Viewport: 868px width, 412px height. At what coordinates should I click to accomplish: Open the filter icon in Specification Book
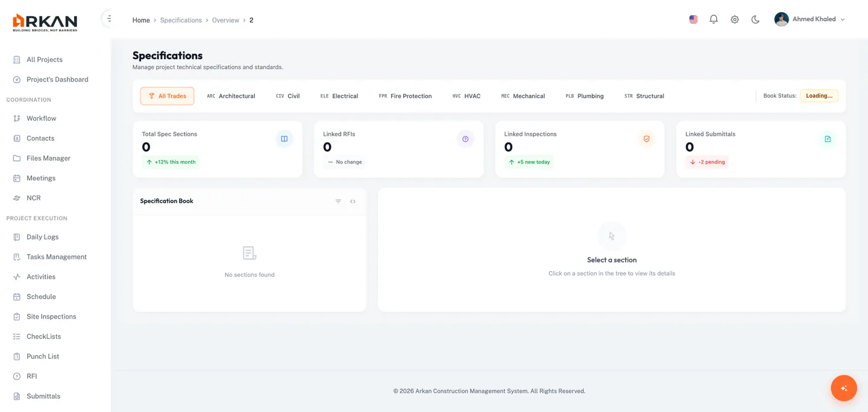pyautogui.click(x=338, y=201)
